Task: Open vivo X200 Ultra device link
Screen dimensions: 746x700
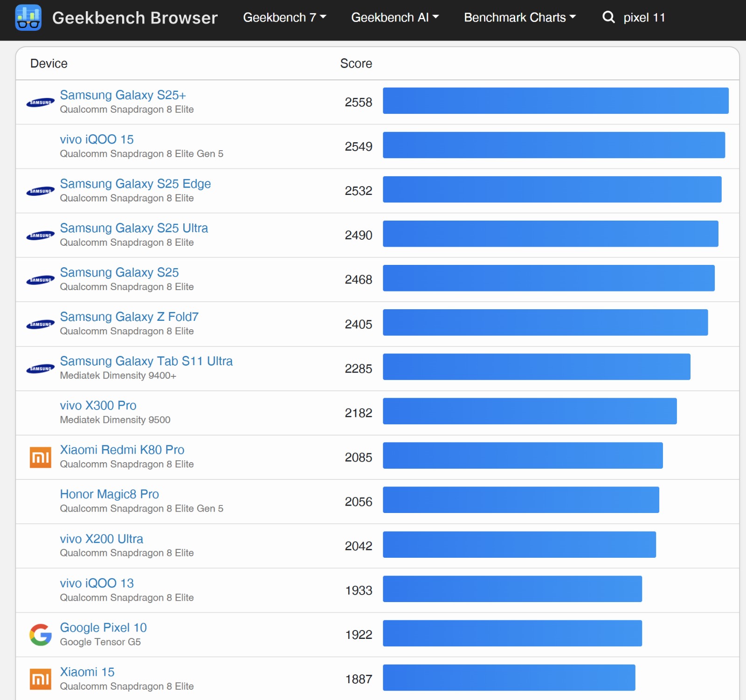Action: click(x=102, y=538)
